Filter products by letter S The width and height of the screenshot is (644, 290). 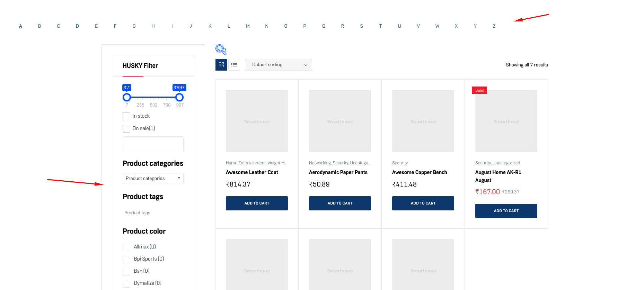[x=362, y=26]
